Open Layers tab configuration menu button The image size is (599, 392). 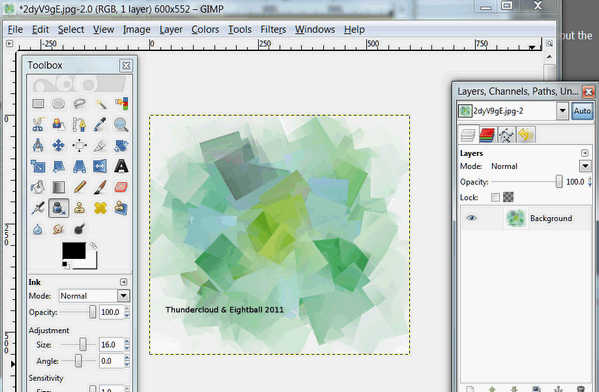584,153
